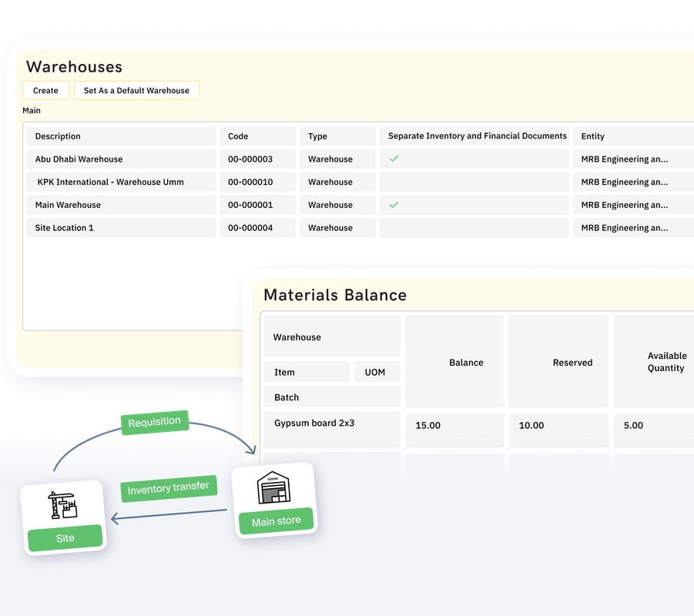Click the Description column header to sort
The image size is (694, 616).
point(58,136)
